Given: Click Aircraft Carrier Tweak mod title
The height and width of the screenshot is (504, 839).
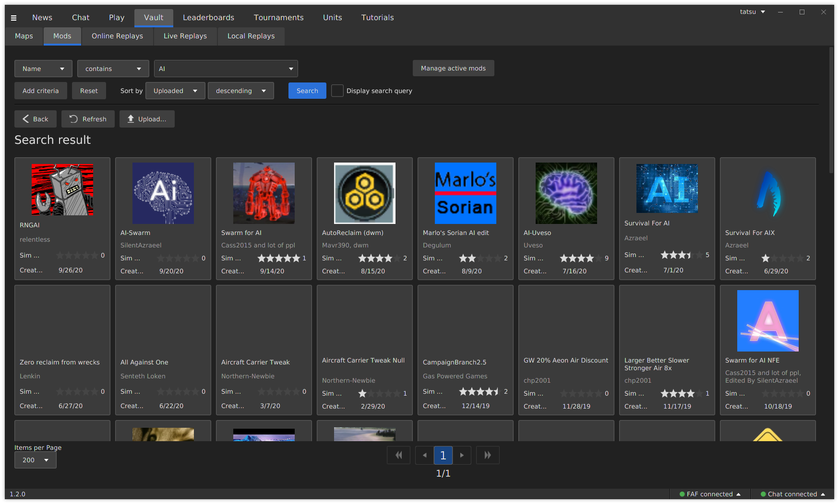Looking at the screenshot, I should [255, 362].
